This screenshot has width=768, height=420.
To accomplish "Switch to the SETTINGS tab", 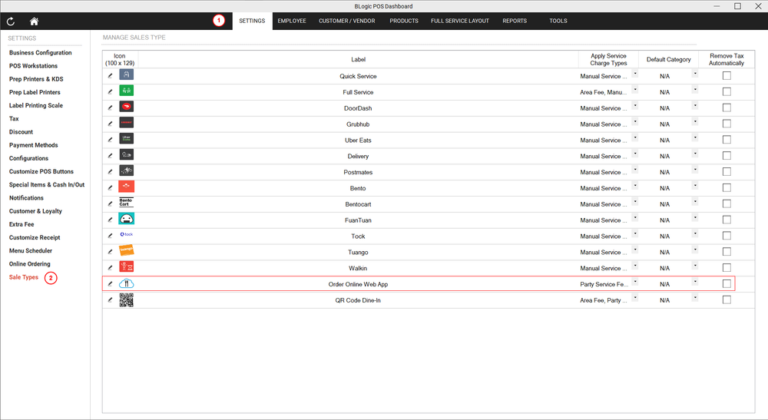I will click(x=252, y=21).
